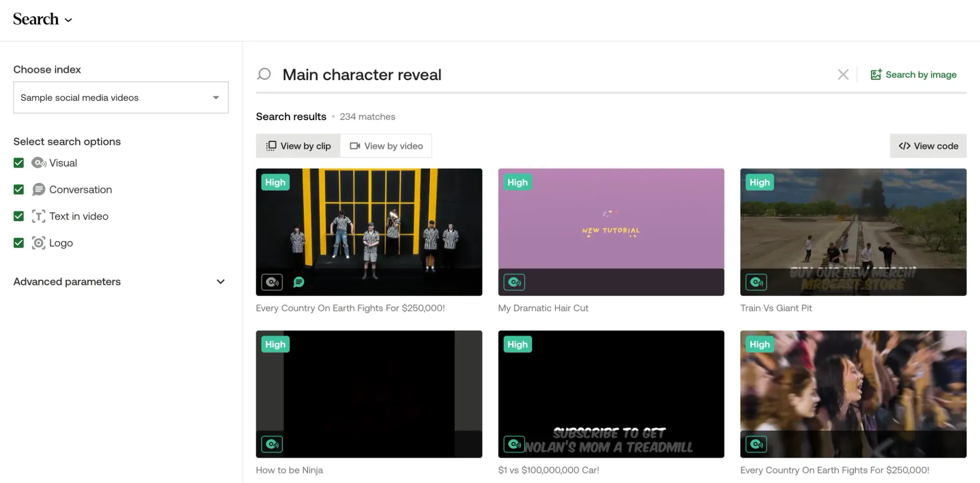Image resolution: width=980 pixels, height=483 pixels.
Task: Click the magnifier search icon
Action: [264, 74]
